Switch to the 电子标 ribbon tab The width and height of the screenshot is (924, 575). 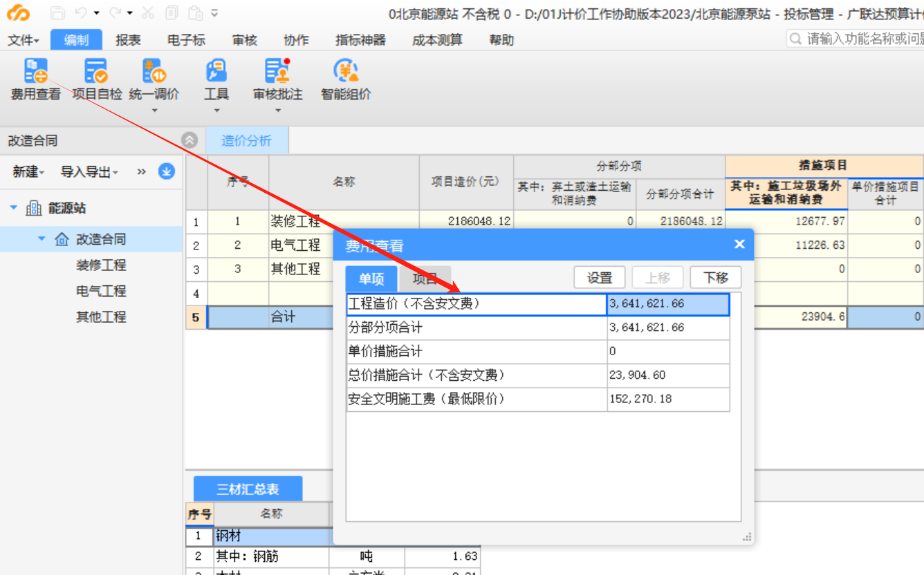(186, 40)
